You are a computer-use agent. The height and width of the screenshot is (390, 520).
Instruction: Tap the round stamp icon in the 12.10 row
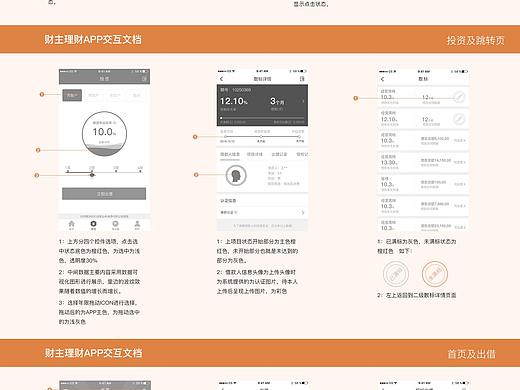[459, 119]
